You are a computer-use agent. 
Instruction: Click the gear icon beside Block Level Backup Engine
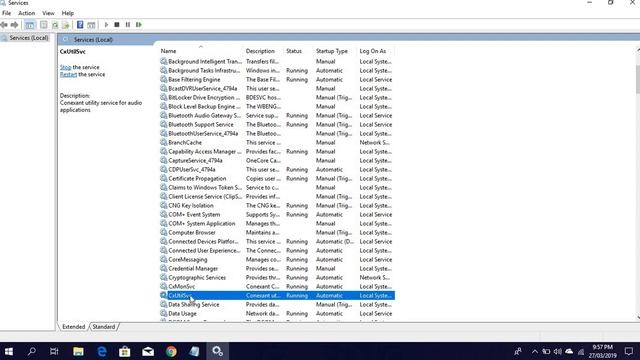tap(164, 107)
